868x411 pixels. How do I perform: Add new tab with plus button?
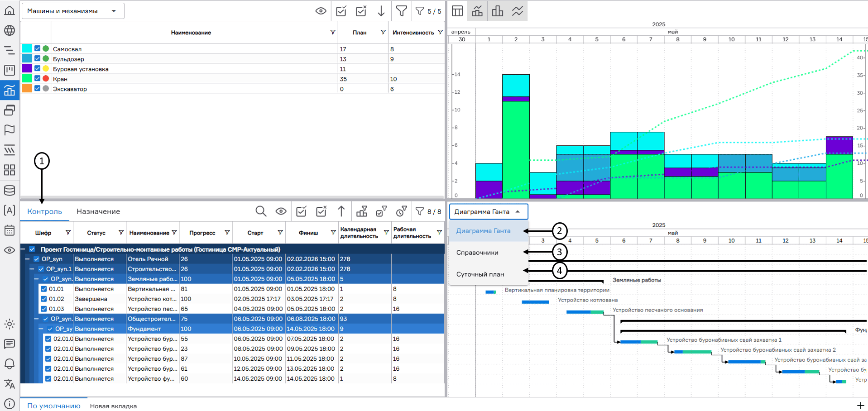click(x=860, y=406)
